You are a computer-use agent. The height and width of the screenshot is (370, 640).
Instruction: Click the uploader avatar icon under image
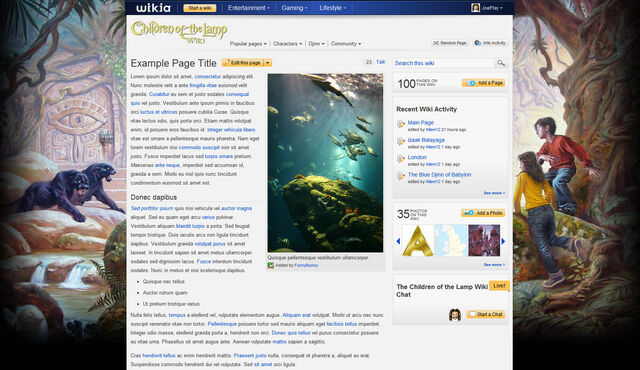click(x=270, y=265)
